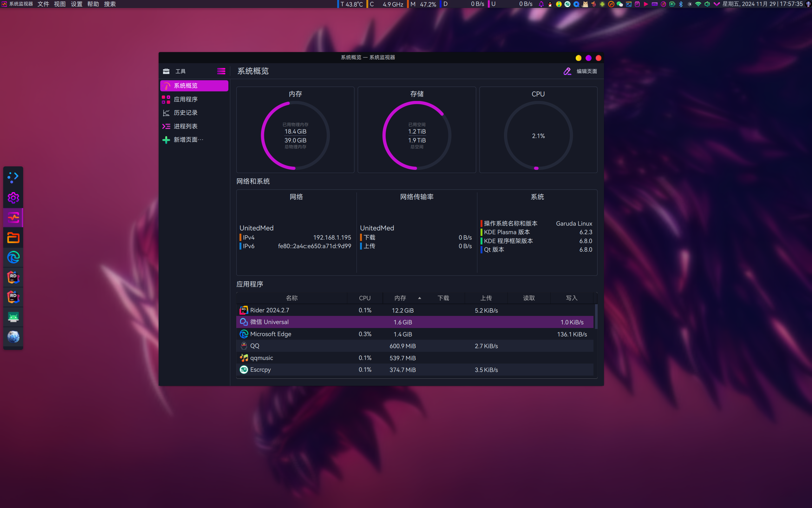The width and height of the screenshot is (812, 508).
Task: Select the QQ application row
Action: (415, 346)
